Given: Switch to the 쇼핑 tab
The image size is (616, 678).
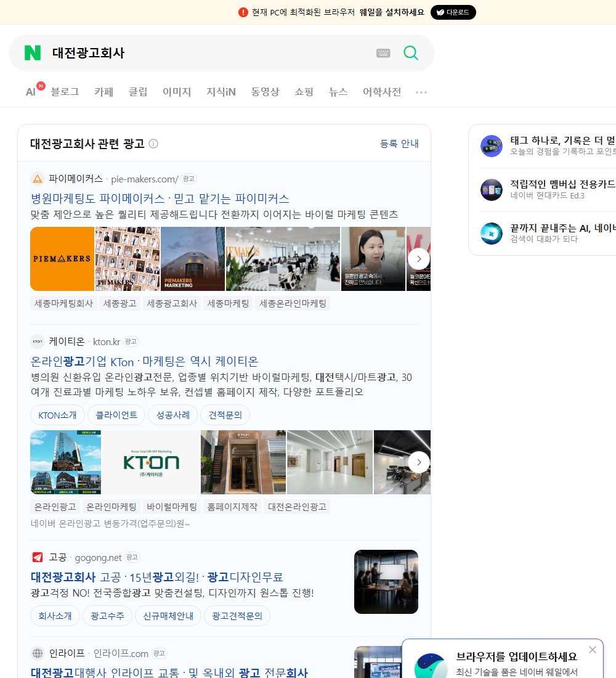Looking at the screenshot, I should pos(304,92).
